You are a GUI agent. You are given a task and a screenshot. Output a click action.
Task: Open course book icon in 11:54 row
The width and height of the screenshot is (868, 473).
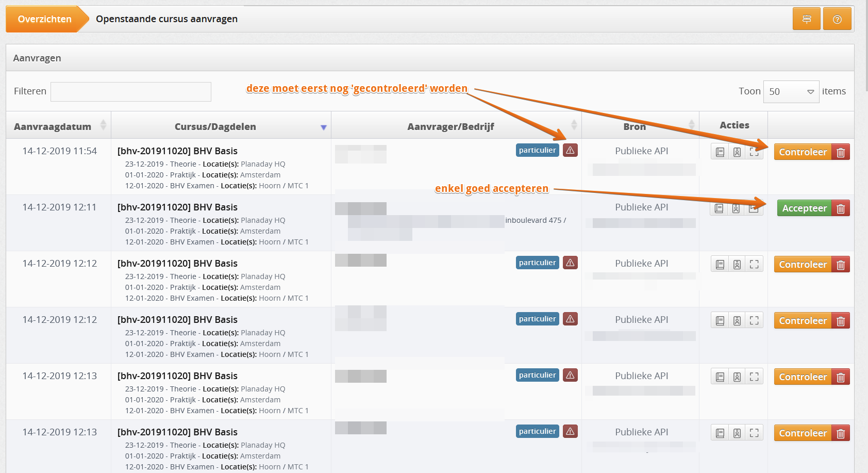tap(720, 152)
